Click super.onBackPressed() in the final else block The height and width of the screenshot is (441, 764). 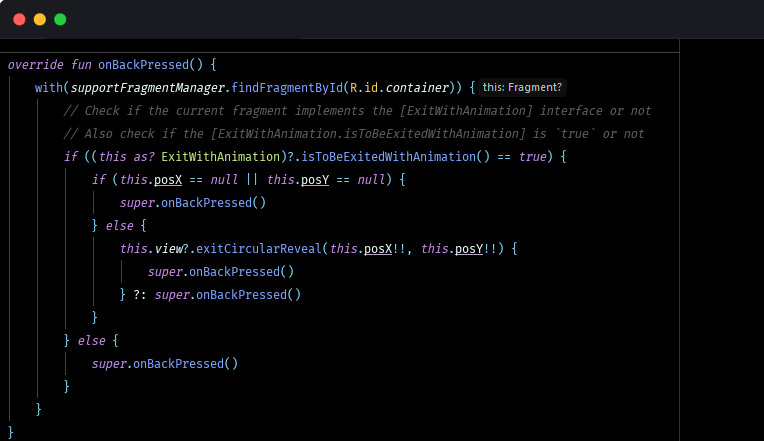click(165, 364)
